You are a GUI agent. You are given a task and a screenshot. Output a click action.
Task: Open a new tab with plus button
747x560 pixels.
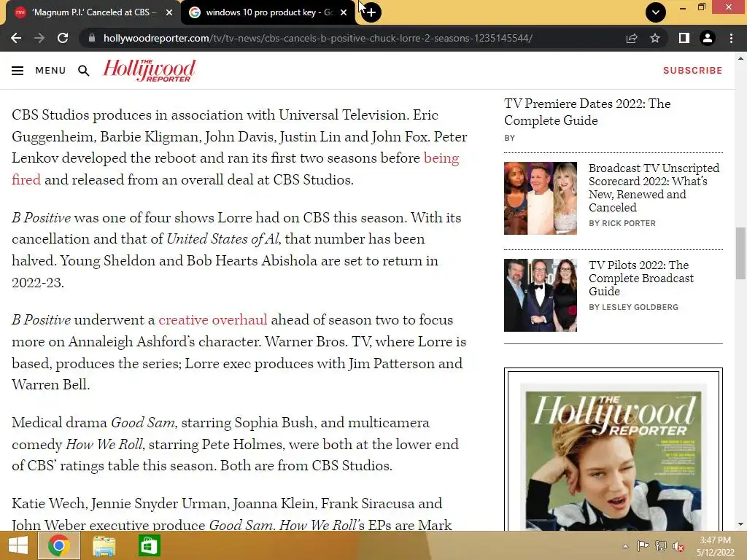[x=371, y=12]
